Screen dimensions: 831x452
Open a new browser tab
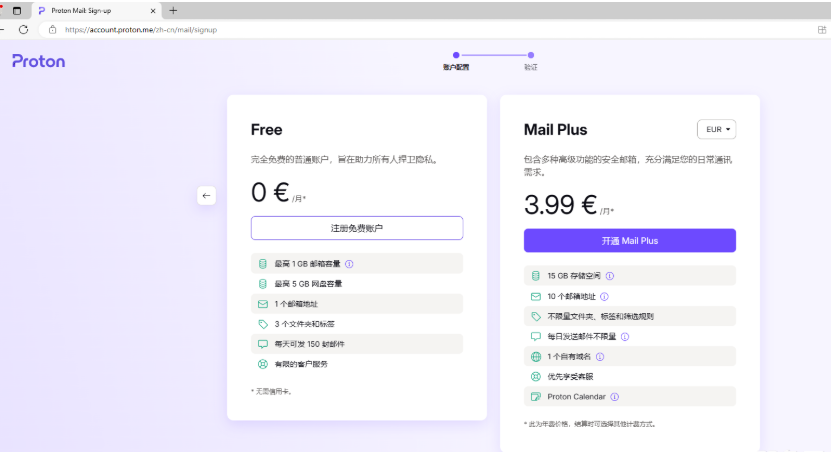tap(173, 11)
